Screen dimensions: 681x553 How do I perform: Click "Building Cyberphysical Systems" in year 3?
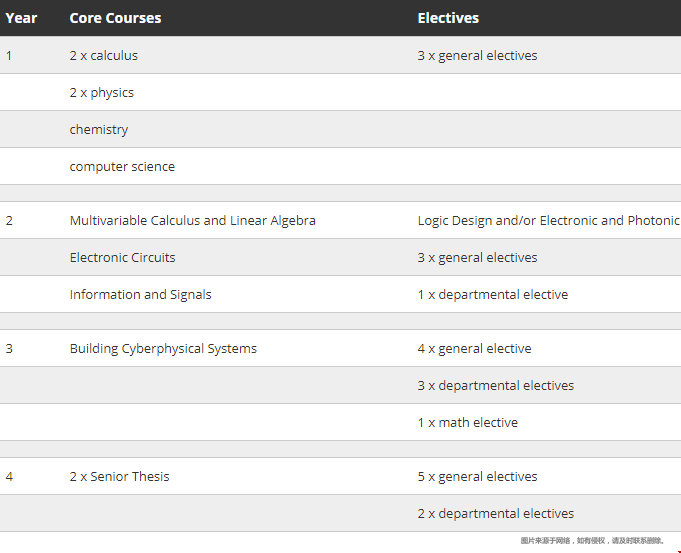(163, 349)
